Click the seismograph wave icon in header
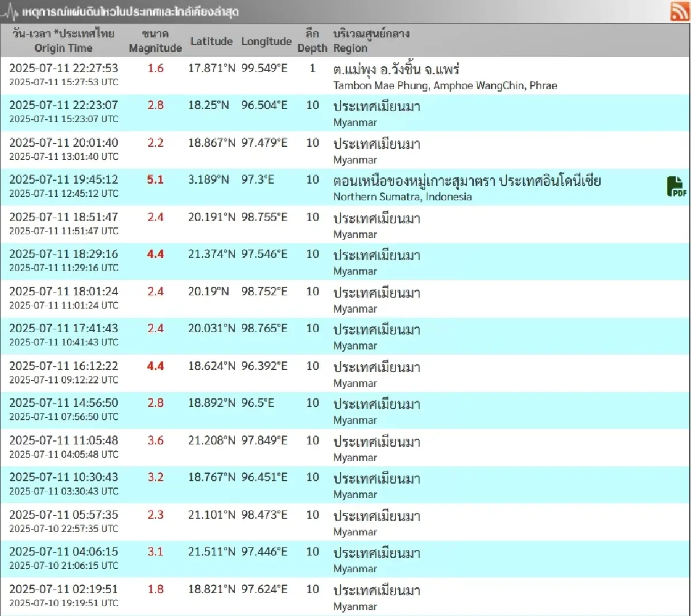 (10, 12)
